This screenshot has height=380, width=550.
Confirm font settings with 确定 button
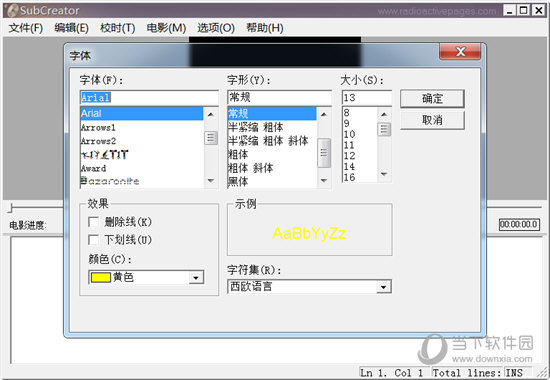click(432, 99)
